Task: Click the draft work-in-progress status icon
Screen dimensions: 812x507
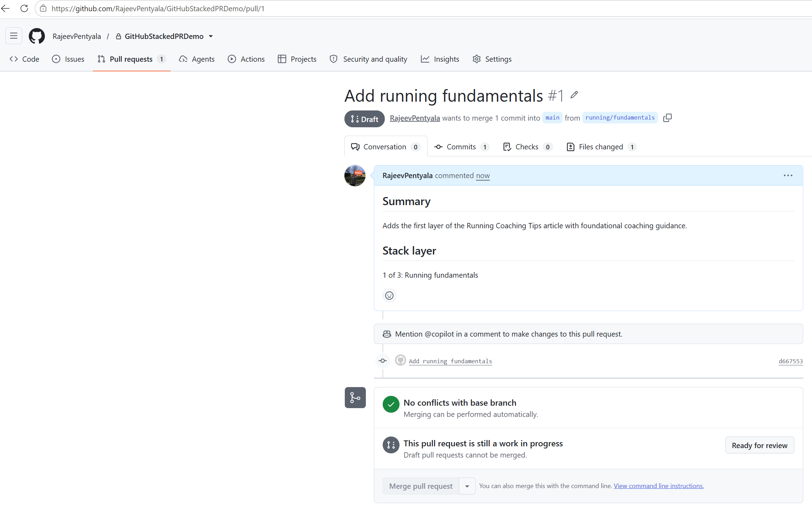Action: [391, 445]
